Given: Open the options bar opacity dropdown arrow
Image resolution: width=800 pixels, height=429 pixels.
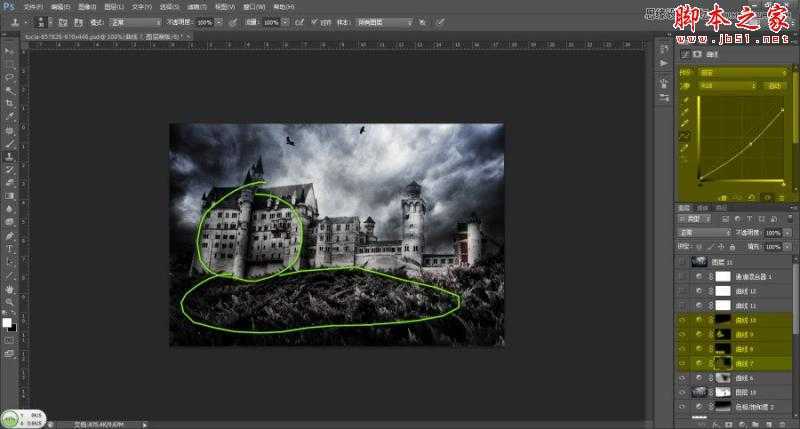Looking at the screenshot, I should point(219,22).
